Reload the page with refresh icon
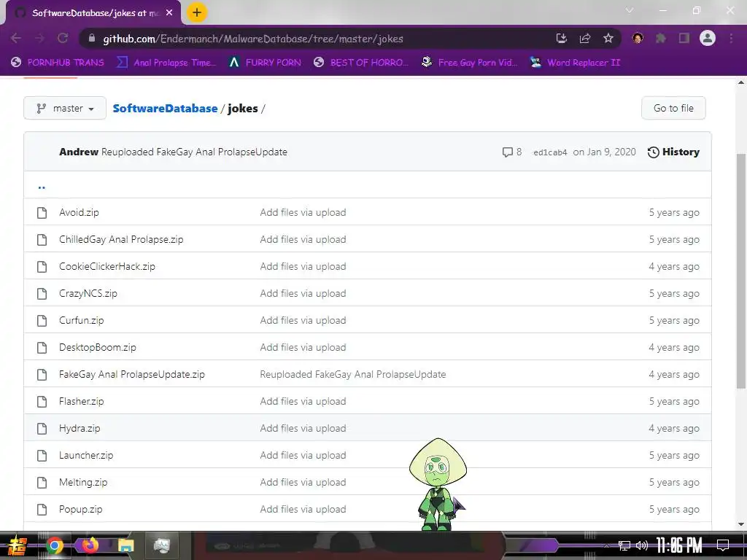 pos(63,39)
